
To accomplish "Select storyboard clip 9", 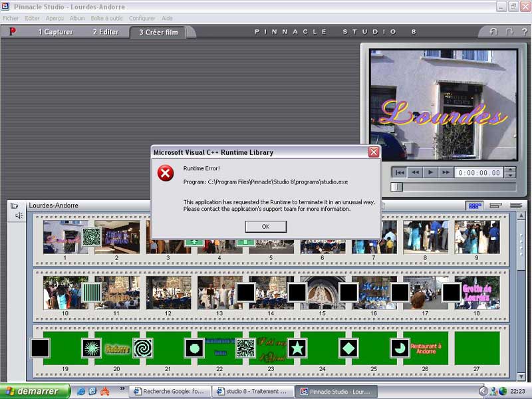I will point(477,237).
